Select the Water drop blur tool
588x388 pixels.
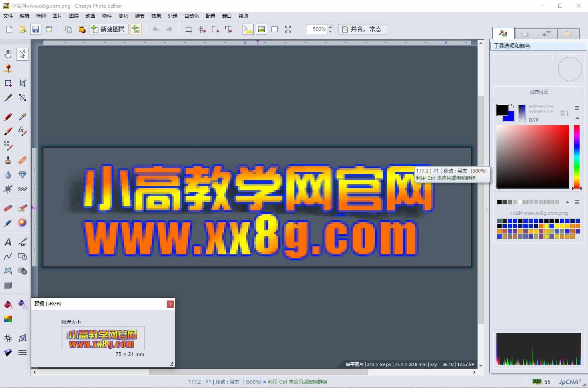(x=8, y=175)
